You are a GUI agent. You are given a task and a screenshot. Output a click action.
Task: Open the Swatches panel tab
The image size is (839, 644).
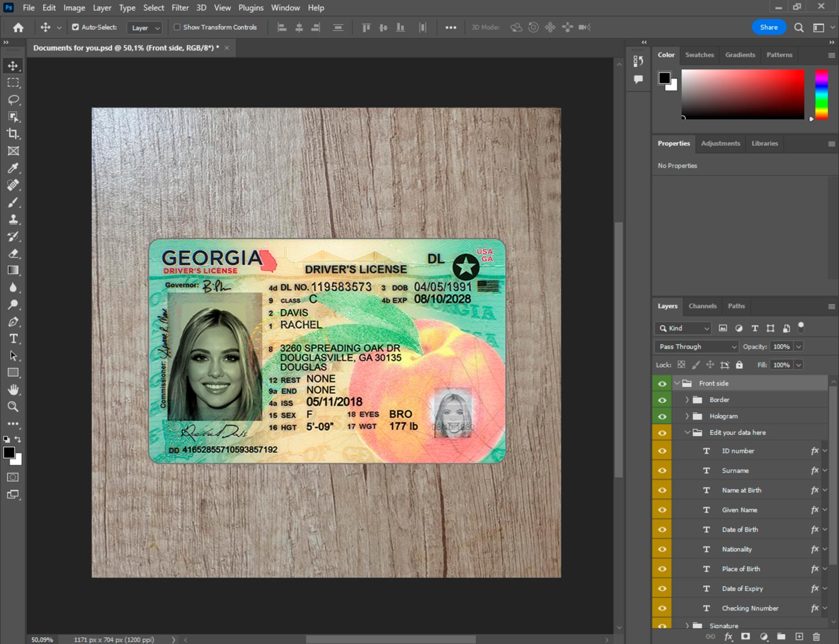pyautogui.click(x=699, y=55)
